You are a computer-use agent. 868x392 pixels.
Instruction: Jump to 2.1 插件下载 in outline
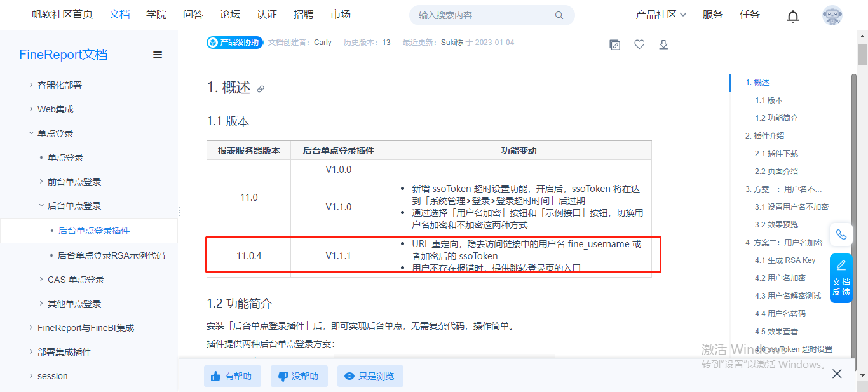point(776,154)
